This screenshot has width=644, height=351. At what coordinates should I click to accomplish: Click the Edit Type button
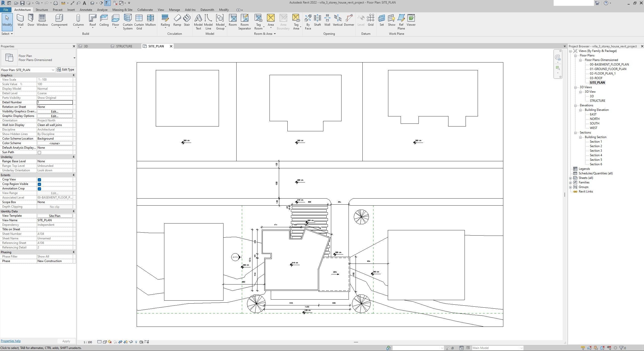tap(65, 70)
